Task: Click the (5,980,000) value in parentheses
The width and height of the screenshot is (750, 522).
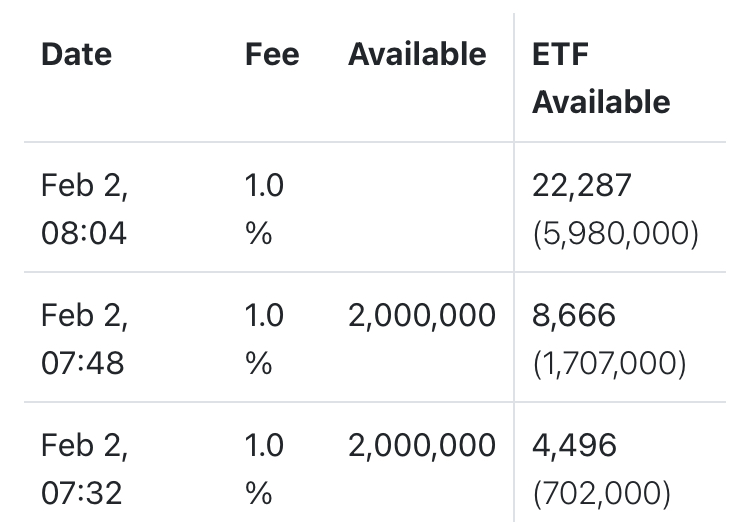Action: click(x=614, y=234)
